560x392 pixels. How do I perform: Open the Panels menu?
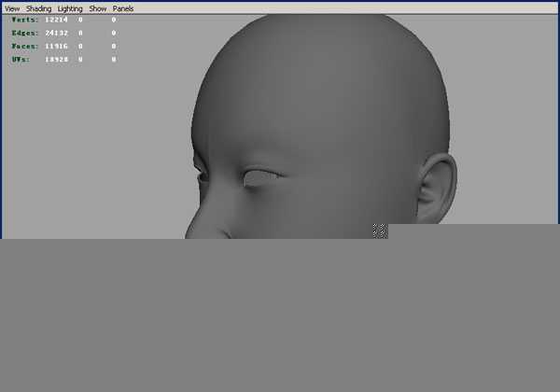pos(123,8)
